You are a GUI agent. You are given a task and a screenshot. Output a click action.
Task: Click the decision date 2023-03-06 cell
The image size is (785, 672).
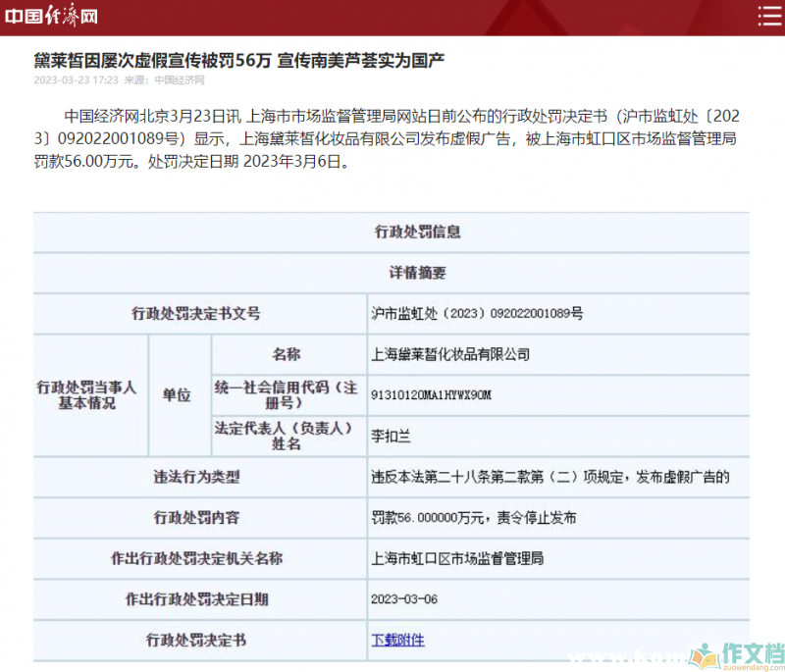(404, 598)
